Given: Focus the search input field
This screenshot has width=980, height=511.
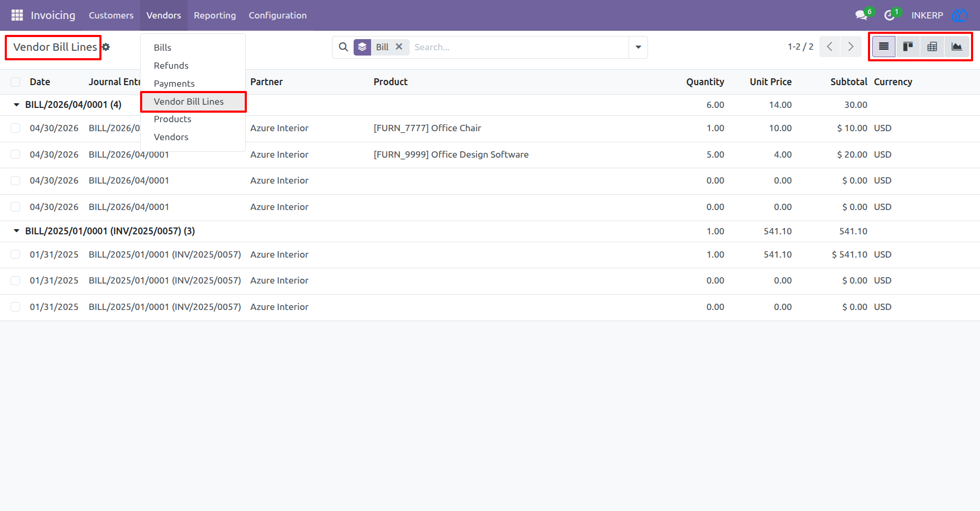Looking at the screenshot, I should point(518,47).
